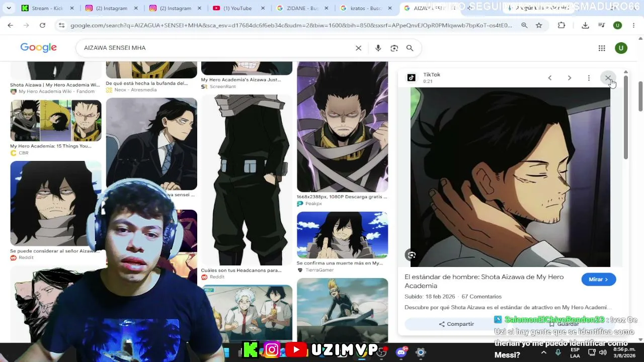Open the media controls button
644x362 pixels.
[601, 25]
